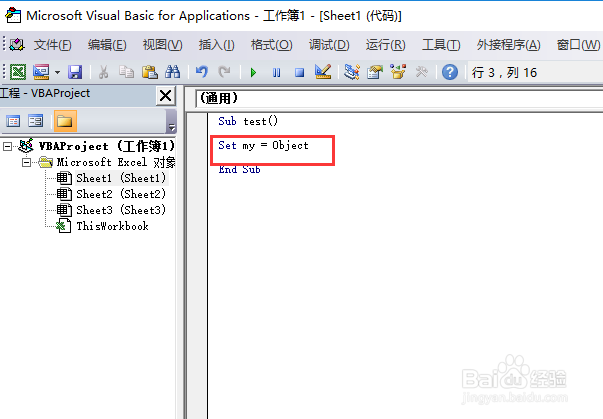Viewport: 603px width, 419px height.
Task: Toggle Folders view in project panel
Action: pyautogui.click(x=65, y=121)
